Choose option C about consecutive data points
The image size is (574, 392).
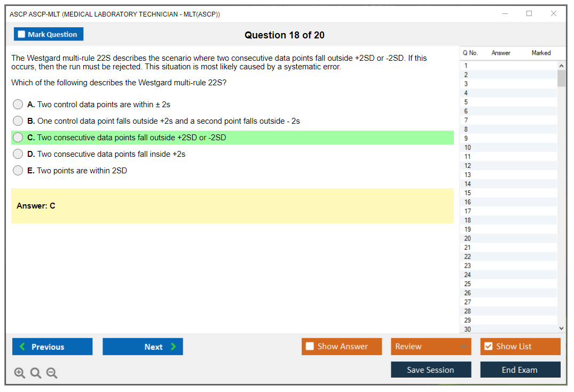pyautogui.click(x=18, y=138)
